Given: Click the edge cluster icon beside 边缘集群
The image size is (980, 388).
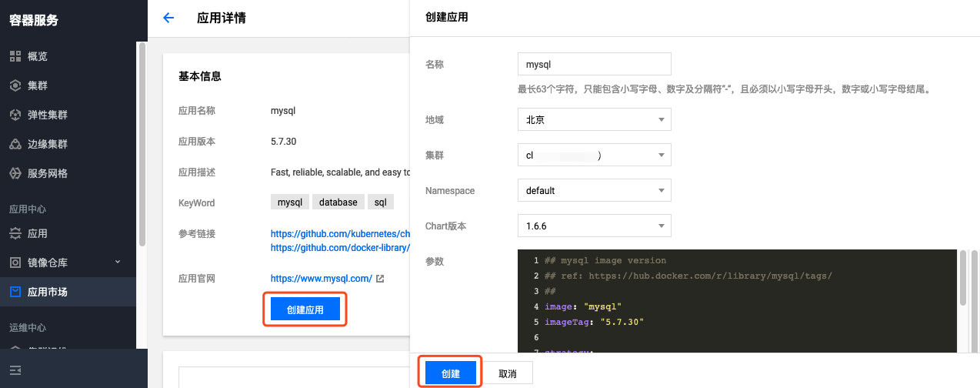Looking at the screenshot, I should 15,144.
